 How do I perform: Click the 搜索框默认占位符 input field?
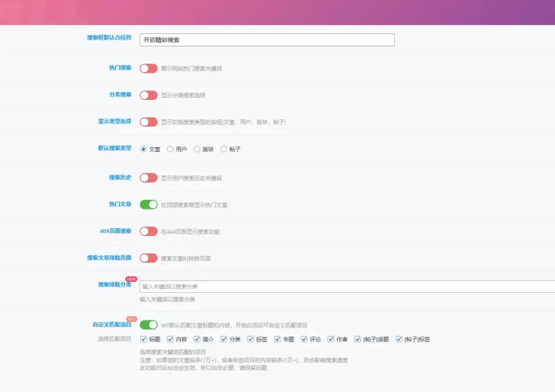click(267, 40)
